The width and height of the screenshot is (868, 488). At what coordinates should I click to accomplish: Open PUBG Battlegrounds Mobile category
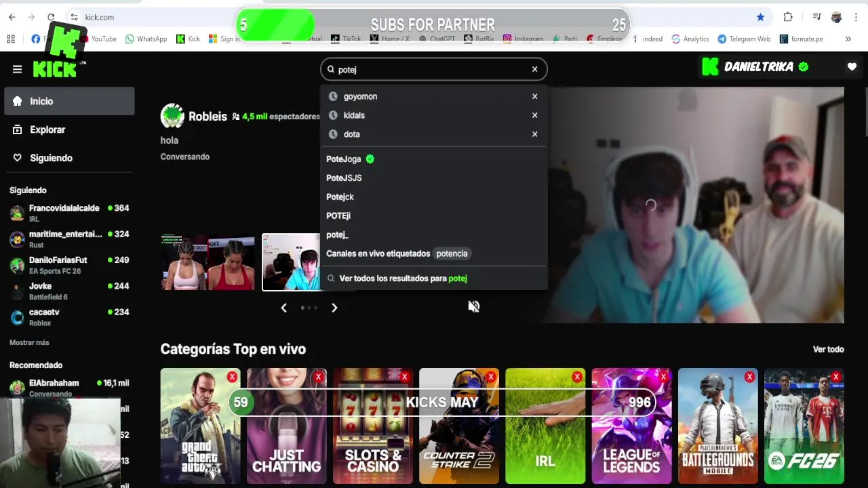717,426
